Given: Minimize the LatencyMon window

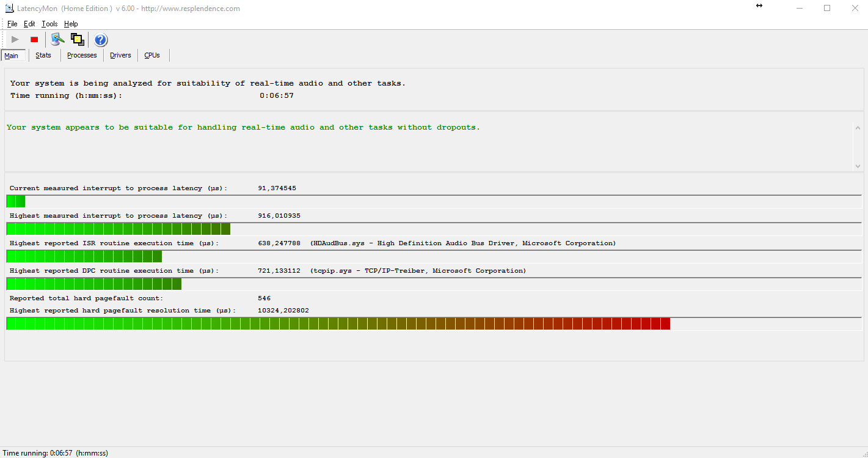Looking at the screenshot, I should coord(800,8).
